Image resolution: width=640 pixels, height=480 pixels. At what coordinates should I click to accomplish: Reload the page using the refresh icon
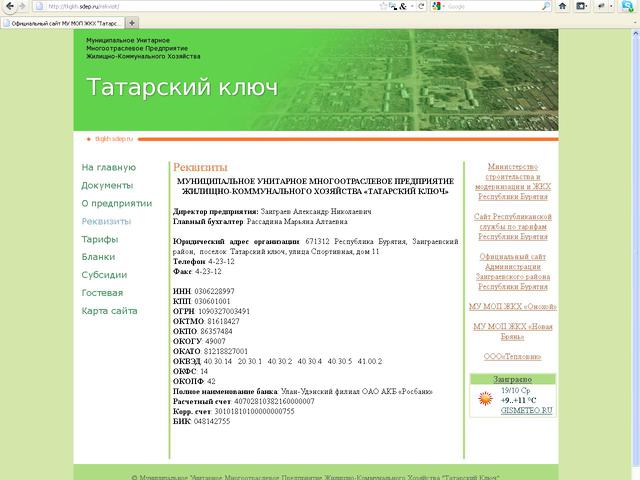(x=421, y=6)
